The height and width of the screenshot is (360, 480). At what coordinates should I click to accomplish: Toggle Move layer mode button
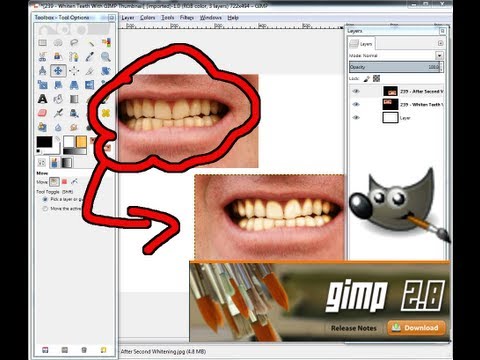point(54,182)
